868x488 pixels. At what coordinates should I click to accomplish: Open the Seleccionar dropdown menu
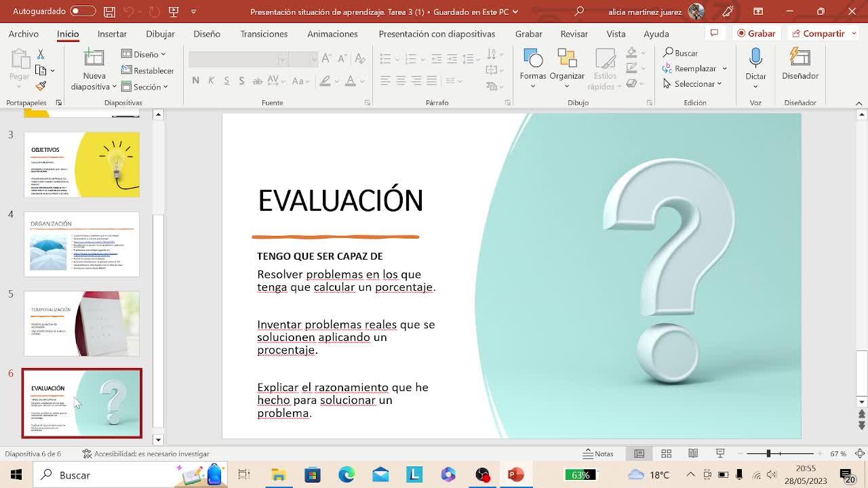[692, 84]
